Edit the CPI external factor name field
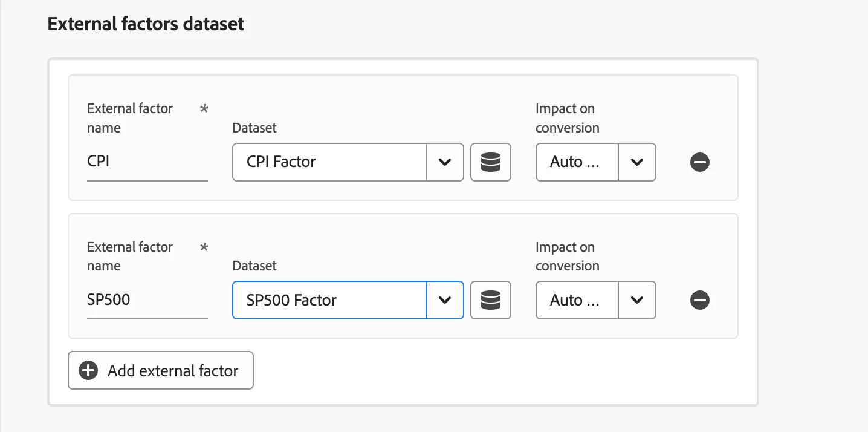Image resolution: width=868 pixels, height=432 pixels. (147, 162)
